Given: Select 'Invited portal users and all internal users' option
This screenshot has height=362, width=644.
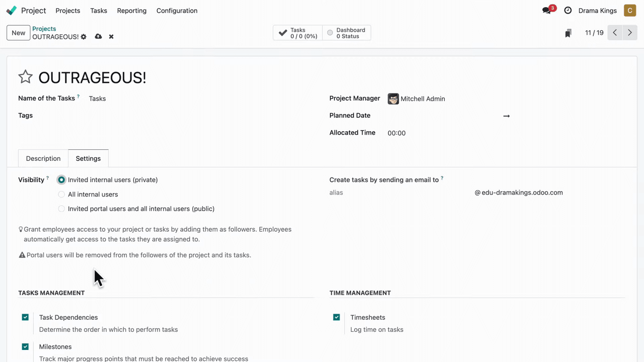Looking at the screenshot, I should [61, 209].
